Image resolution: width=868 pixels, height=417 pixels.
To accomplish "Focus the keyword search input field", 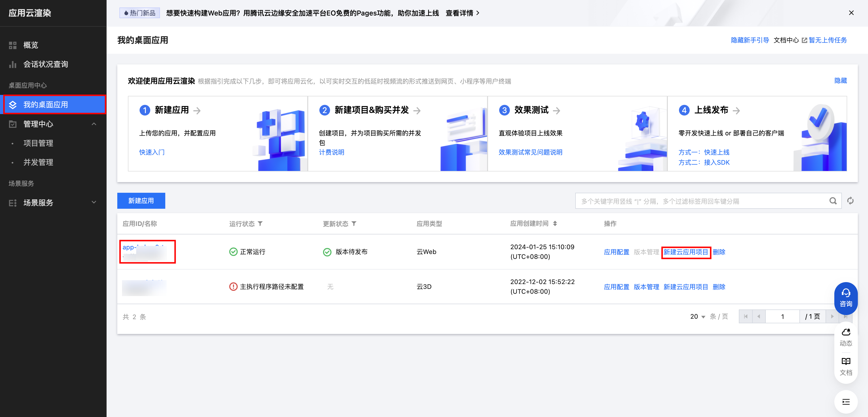I will (701, 201).
